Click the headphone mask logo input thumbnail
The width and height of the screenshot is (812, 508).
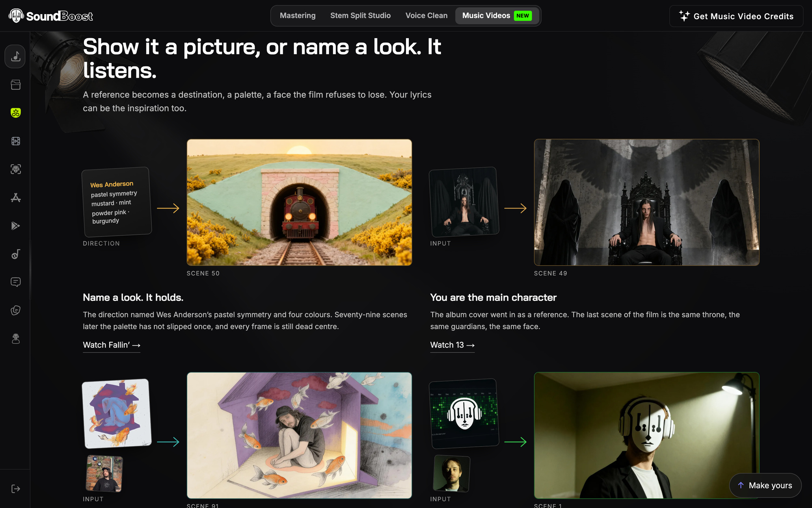click(x=464, y=414)
